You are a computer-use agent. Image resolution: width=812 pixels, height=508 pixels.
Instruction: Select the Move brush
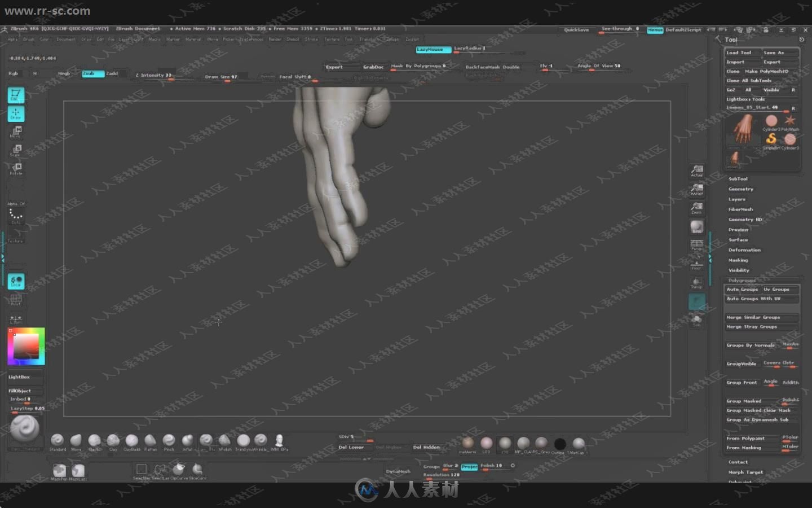click(x=76, y=441)
